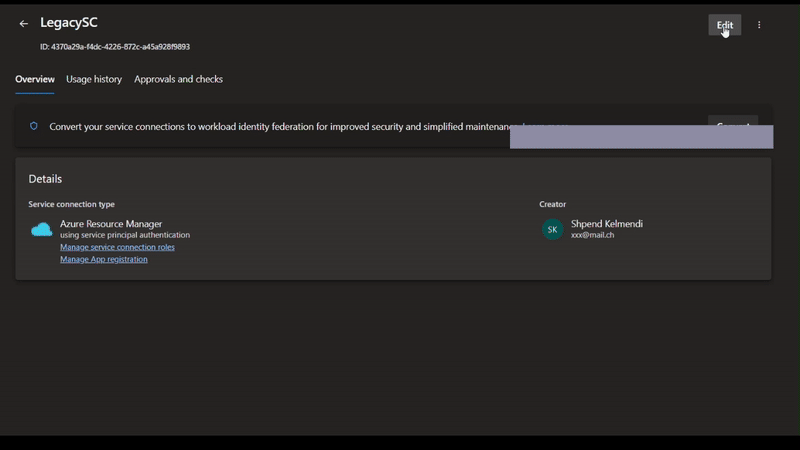Click the info icon in the banner
This screenshot has height=450, width=800.
[34, 127]
